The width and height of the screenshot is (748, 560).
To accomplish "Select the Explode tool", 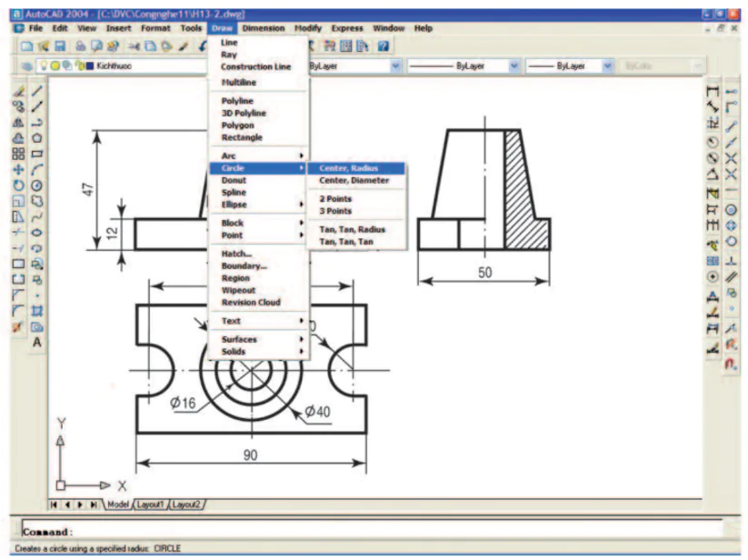I will pyautogui.click(x=18, y=327).
